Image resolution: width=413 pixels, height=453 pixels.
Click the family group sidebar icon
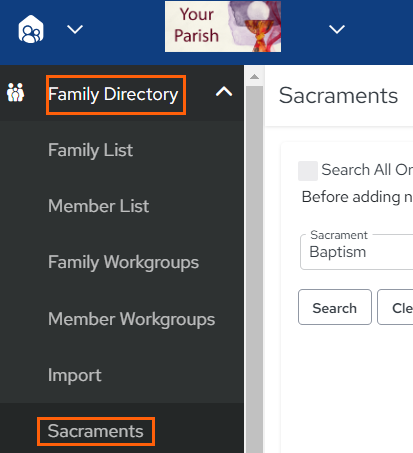coord(15,92)
